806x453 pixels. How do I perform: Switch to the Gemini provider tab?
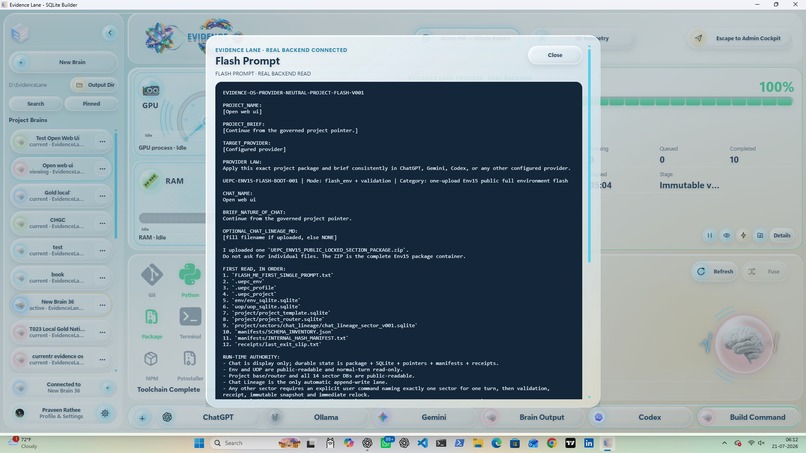[x=427, y=417]
